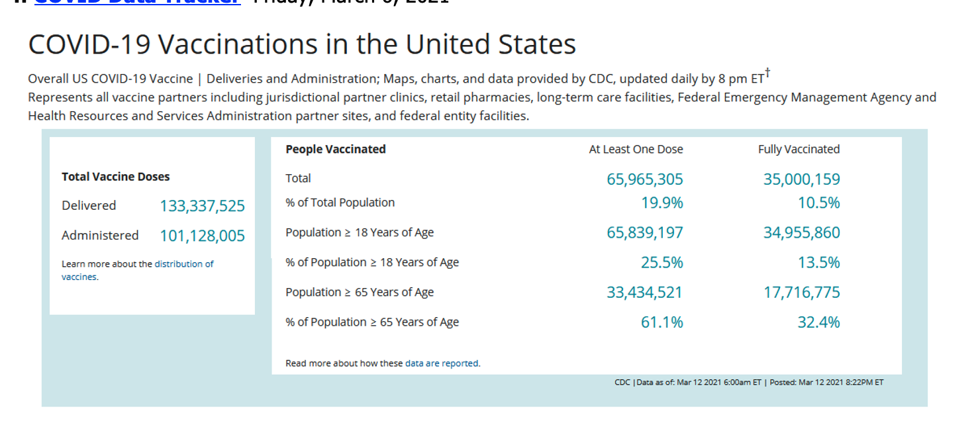Click the 19.9% of total population value
Viewport: 980px width, 429px height.
click(661, 203)
